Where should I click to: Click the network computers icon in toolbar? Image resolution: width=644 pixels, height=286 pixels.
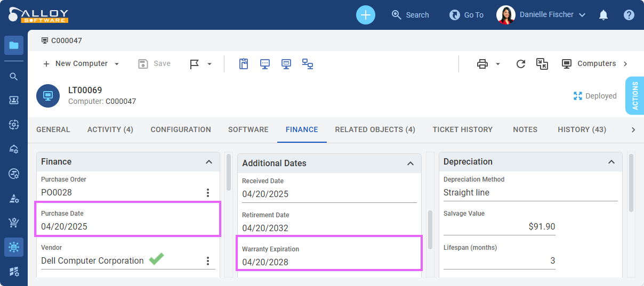[x=308, y=64]
